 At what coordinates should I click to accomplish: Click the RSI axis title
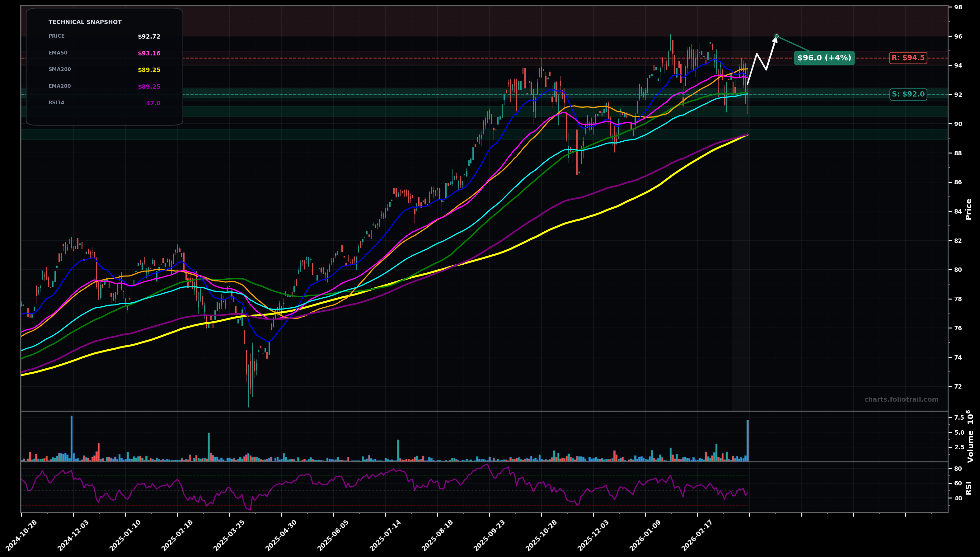(x=968, y=488)
